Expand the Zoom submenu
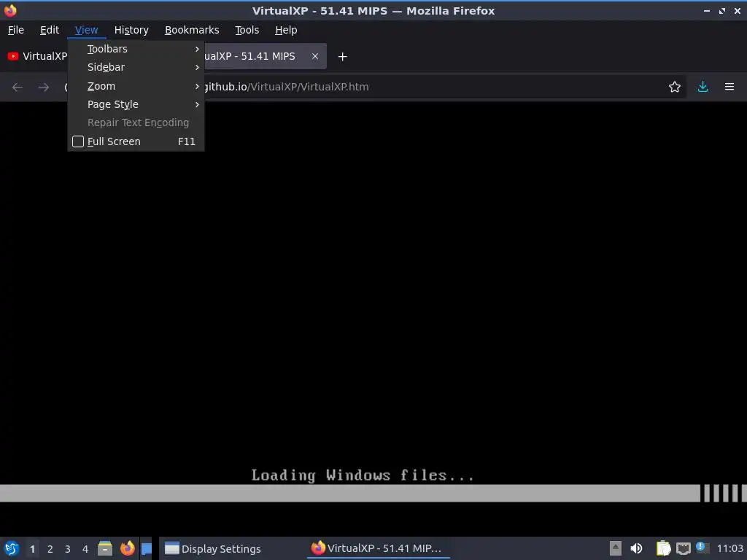Screen dimensions: 747x560 coord(136,86)
